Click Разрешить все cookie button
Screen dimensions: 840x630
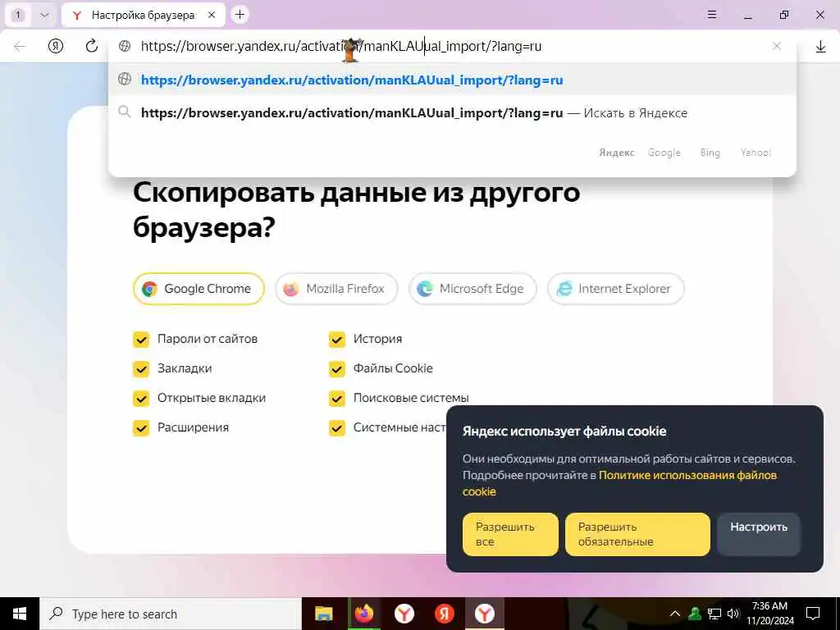[510, 534]
